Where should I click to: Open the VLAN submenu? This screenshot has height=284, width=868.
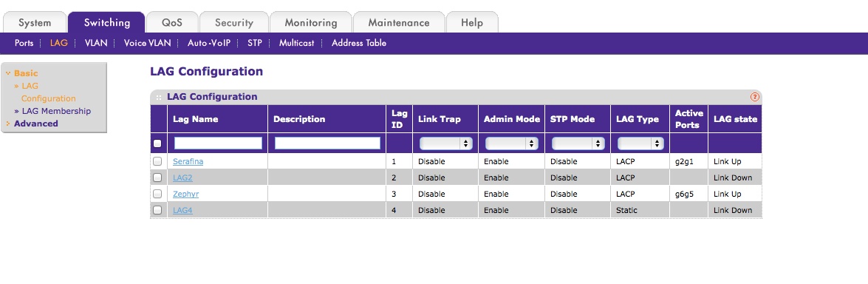(x=96, y=43)
